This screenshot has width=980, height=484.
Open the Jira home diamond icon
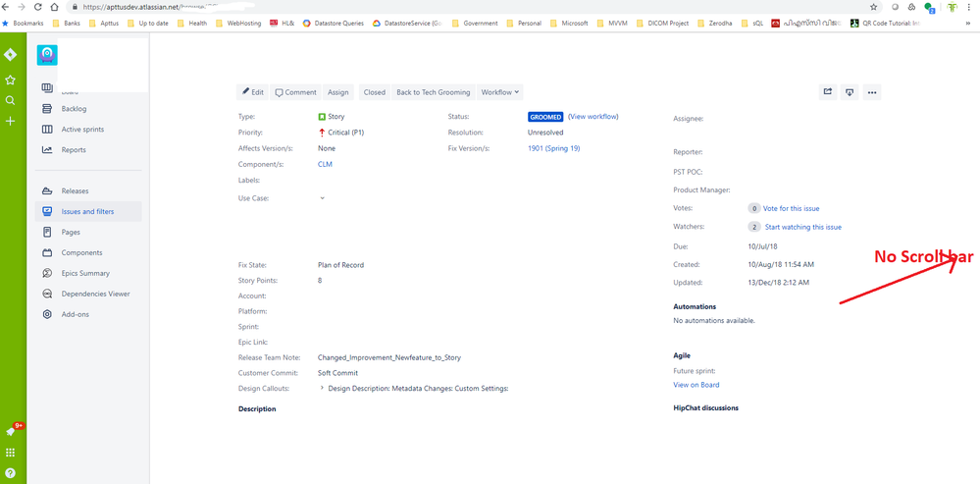click(10, 55)
